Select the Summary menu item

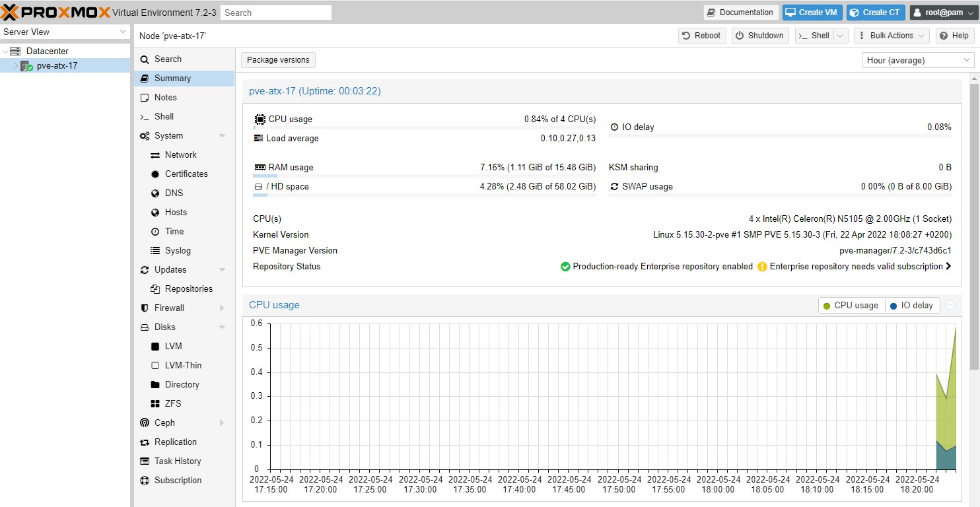click(x=184, y=78)
